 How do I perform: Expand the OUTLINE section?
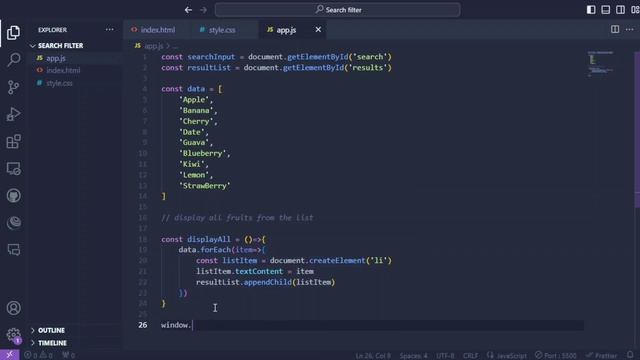point(51,330)
